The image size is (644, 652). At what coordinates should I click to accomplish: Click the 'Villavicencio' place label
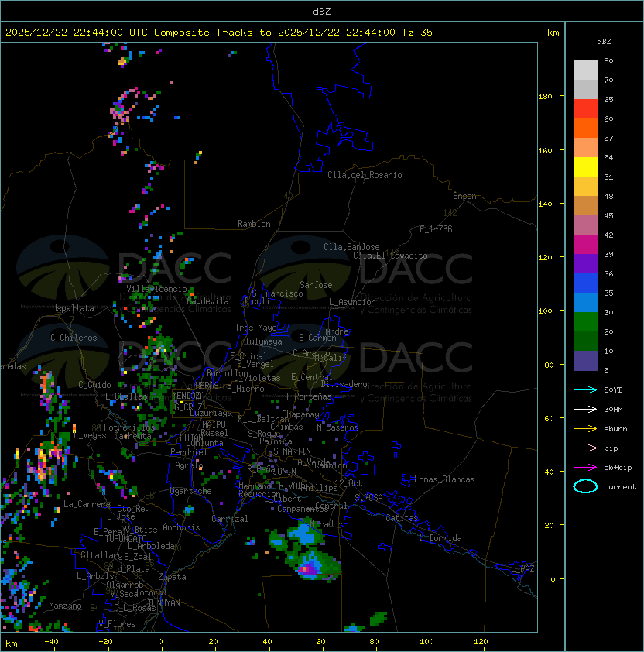pos(156,289)
